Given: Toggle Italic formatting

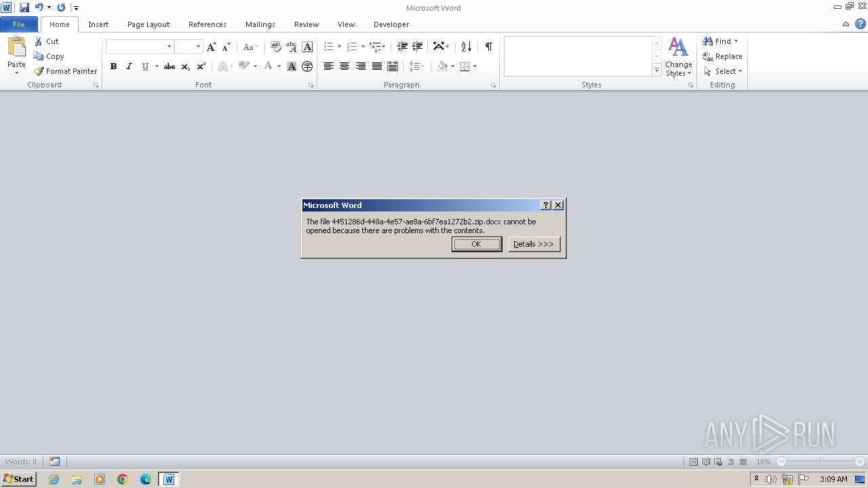Looking at the screenshot, I should pos(129,66).
